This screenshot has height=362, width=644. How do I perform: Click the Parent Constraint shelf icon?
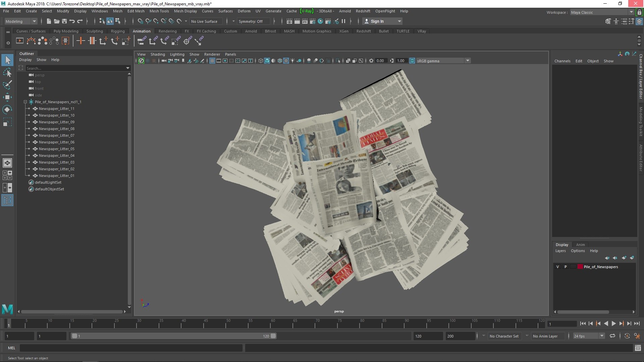click(x=142, y=41)
